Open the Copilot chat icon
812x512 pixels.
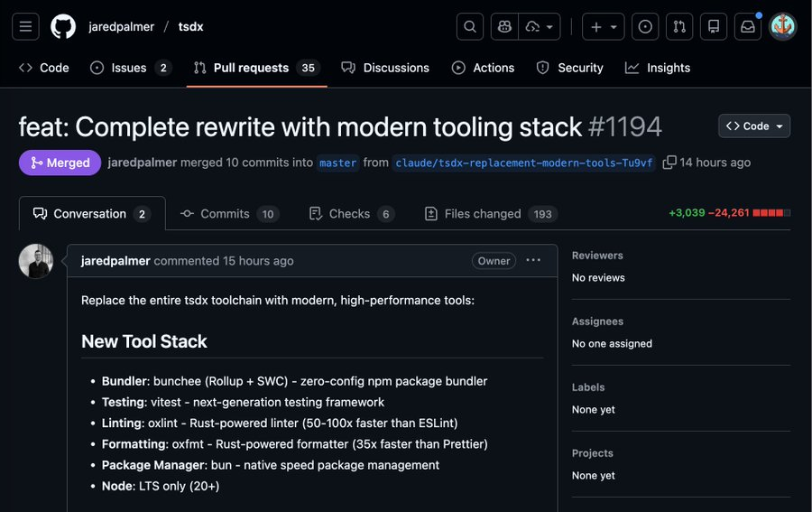pos(505,27)
